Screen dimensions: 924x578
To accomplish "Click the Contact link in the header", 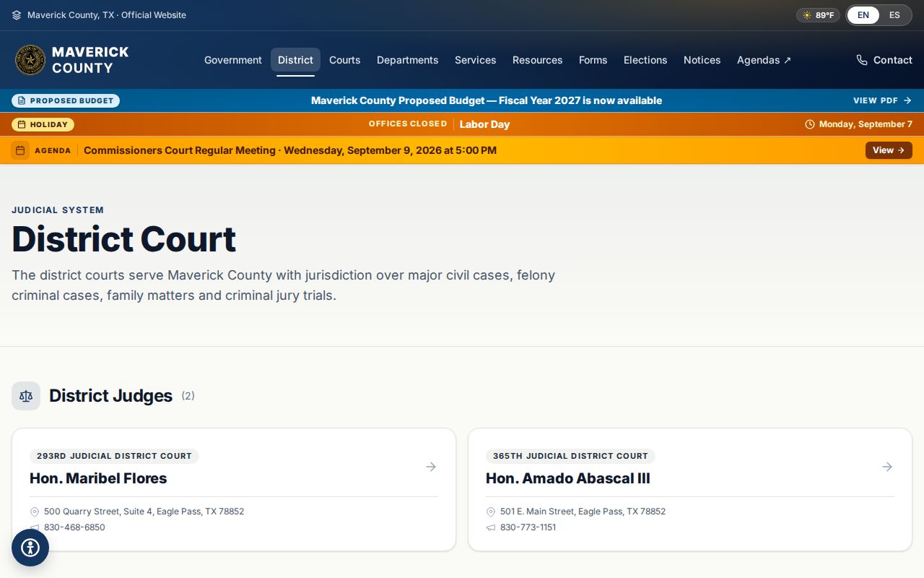I will pyautogui.click(x=884, y=60).
